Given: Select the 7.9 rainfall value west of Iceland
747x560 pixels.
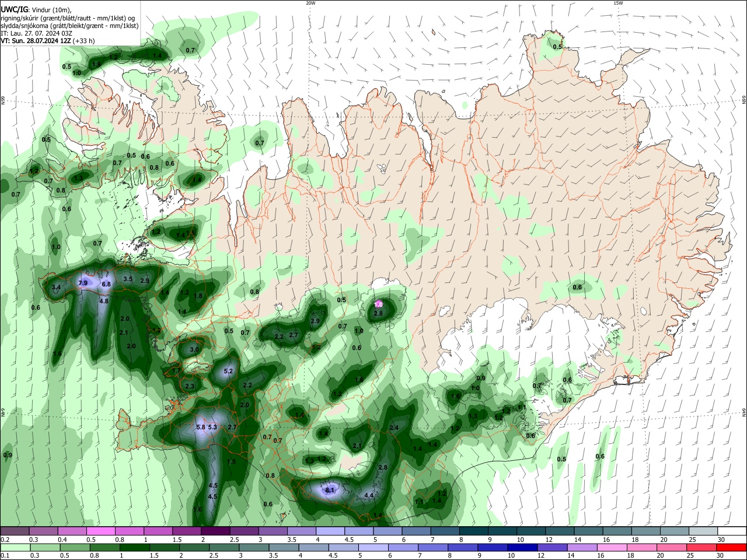Looking at the screenshot, I should 83,283.
